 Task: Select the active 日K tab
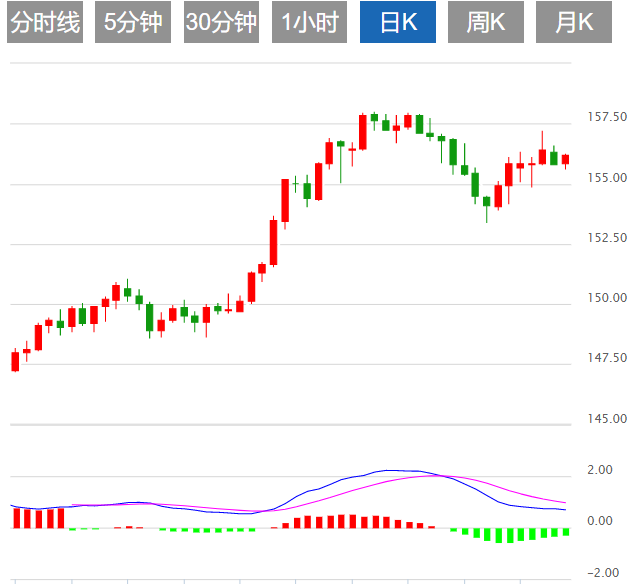(x=398, y=22)
